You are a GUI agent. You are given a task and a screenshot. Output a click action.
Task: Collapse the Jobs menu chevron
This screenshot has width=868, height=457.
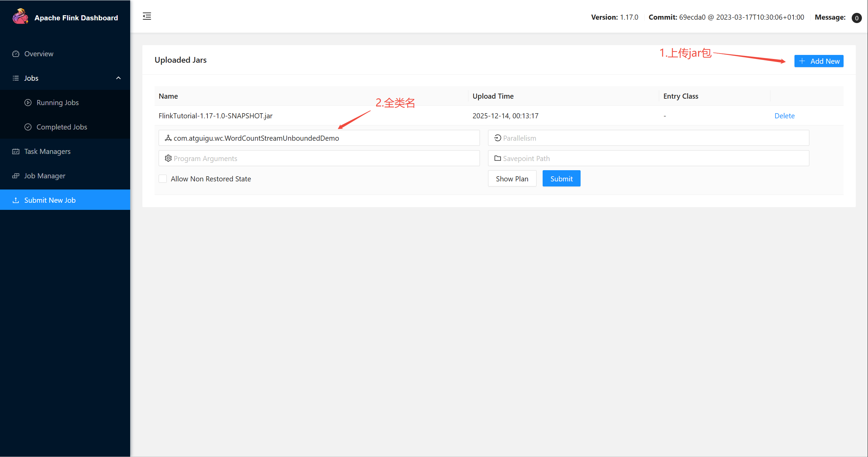118,78
